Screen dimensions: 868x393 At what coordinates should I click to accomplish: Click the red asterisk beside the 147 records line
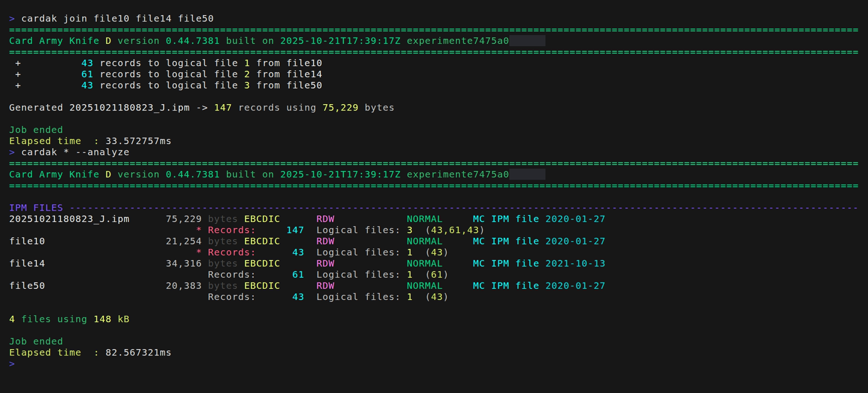click(199, 230)
